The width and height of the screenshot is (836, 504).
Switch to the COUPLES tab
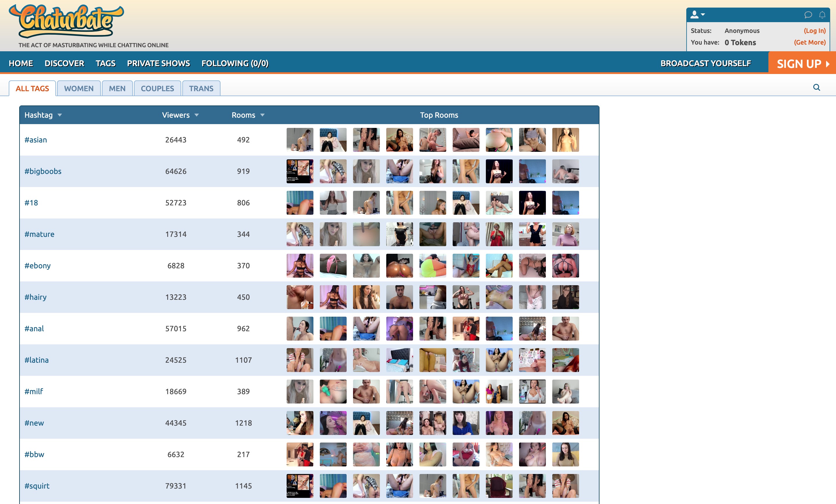point(157,89)
